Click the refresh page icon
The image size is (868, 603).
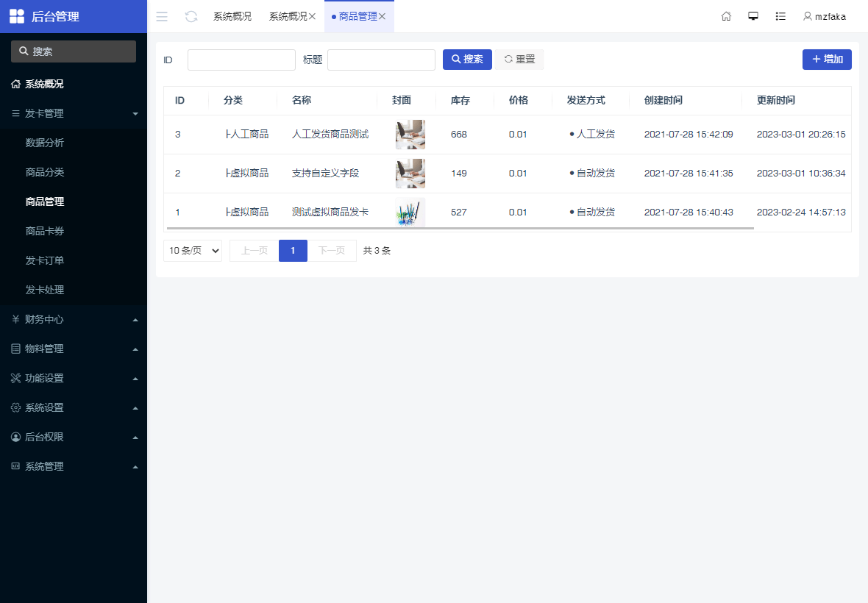191,17
